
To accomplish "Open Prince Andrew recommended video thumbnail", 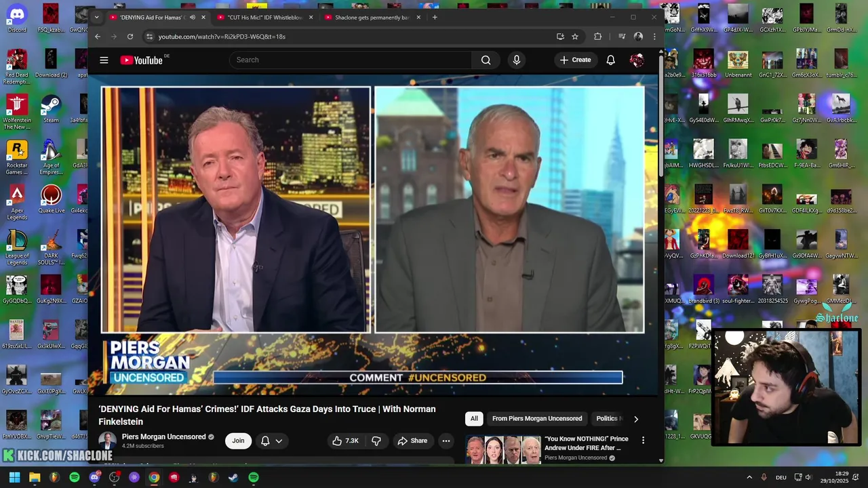I will click(503, 449).
